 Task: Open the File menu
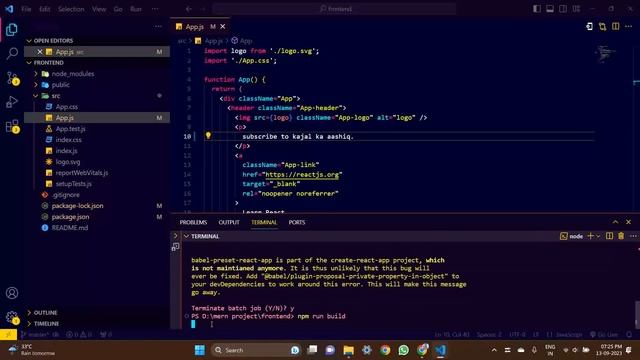coord(26,9)
